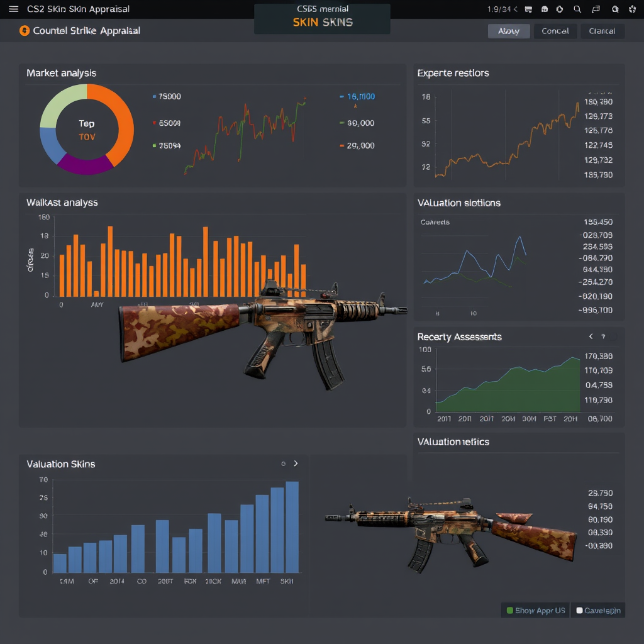The height and width of the screenshot is (644, 644).
Task: Open the card-shaped icon in top bar
Action: (x=528, y=9)
